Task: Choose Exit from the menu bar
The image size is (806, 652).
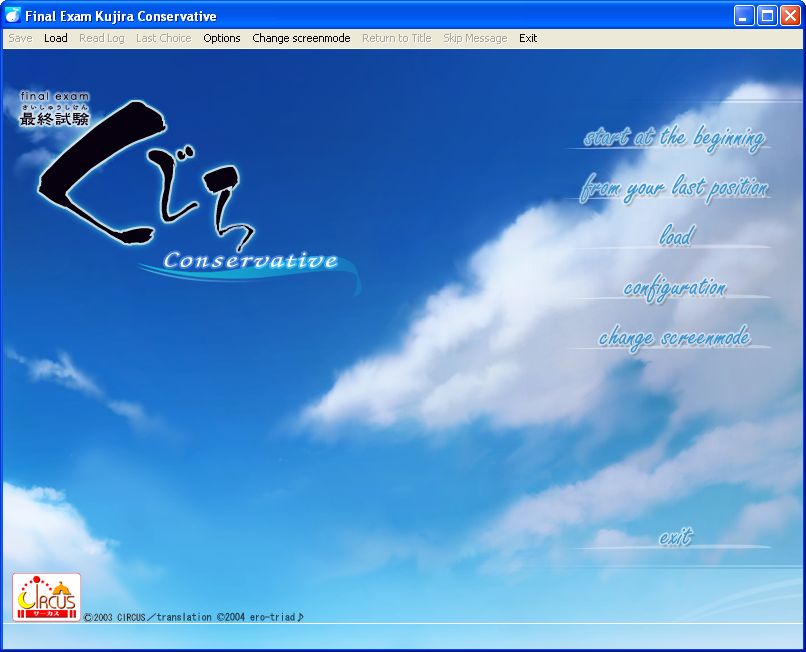Action: pos(528,38)
